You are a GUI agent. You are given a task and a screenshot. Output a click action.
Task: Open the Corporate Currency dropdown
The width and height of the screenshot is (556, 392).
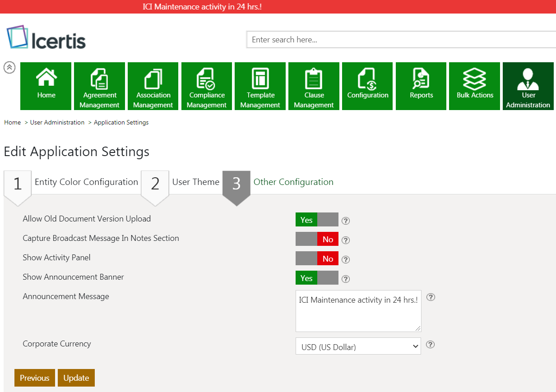pos(358,346)
